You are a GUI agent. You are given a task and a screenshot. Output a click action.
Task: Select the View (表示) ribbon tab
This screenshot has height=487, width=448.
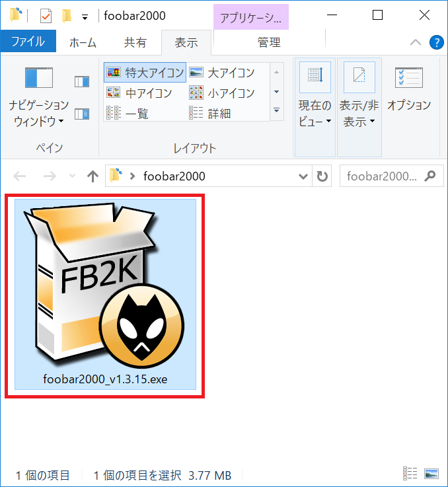coord(186,42)
